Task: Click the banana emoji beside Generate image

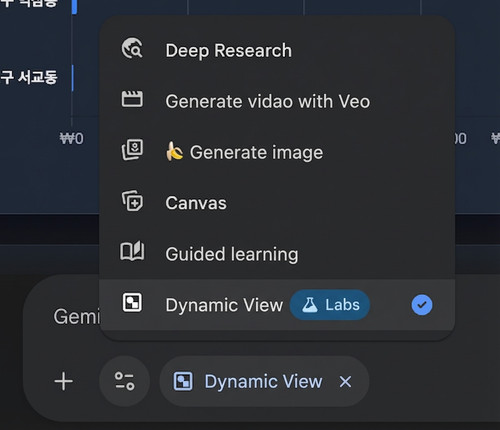Action: pos(174,152)
